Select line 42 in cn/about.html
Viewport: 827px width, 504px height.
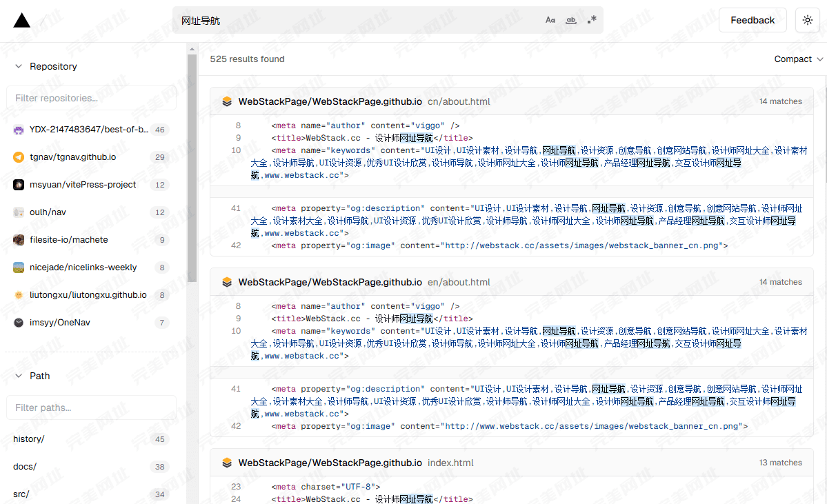236,245
